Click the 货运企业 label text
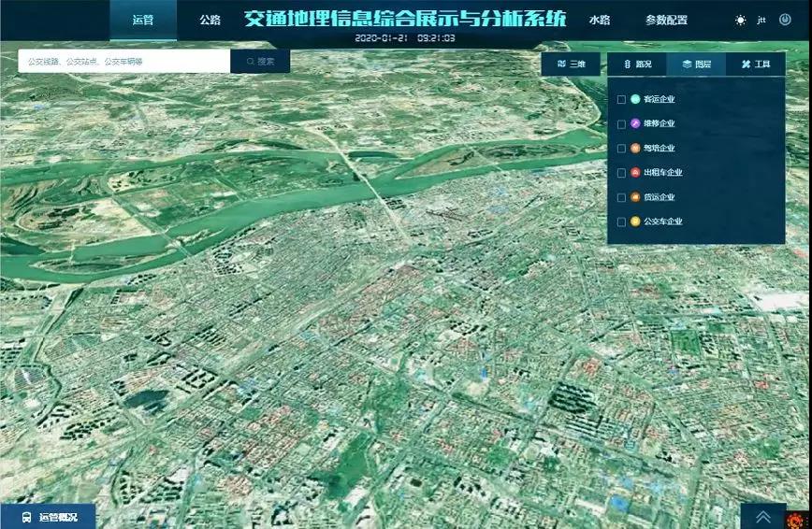The width and height of the screenshot is (812, 529). tap(660, 196)
